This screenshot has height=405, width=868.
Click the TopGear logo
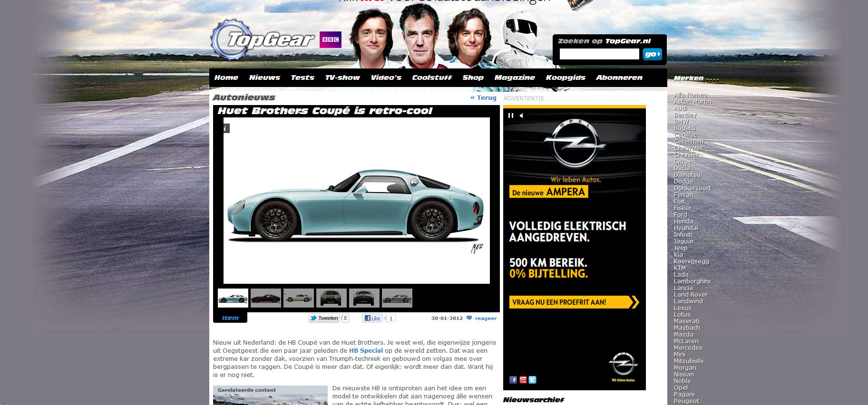point(263,39)
